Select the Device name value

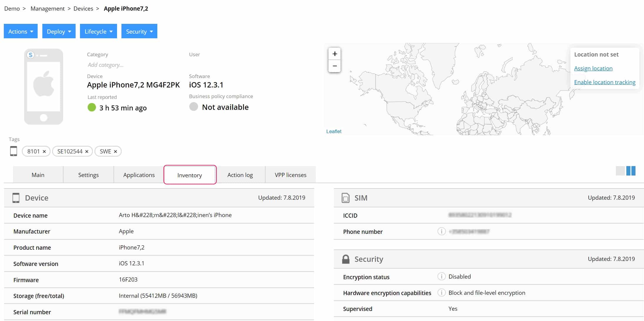[x=175, y=215]
